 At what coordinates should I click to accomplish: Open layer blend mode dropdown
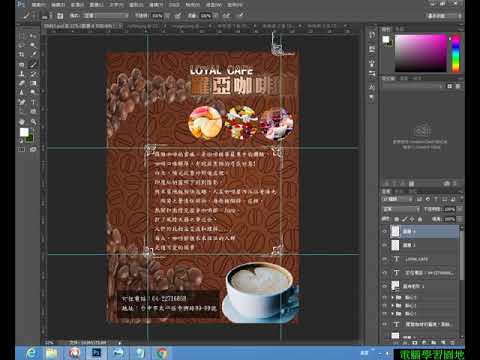[400, 209]
